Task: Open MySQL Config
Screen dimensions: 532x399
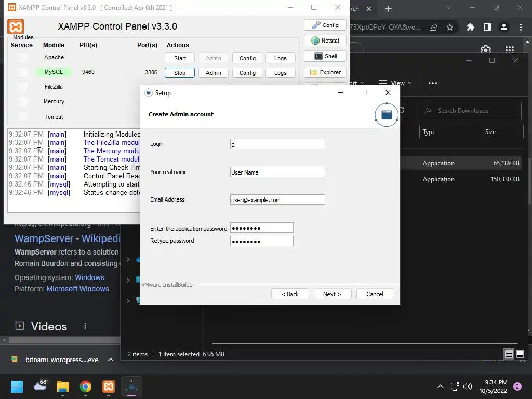Action: [x=247, y=73]
